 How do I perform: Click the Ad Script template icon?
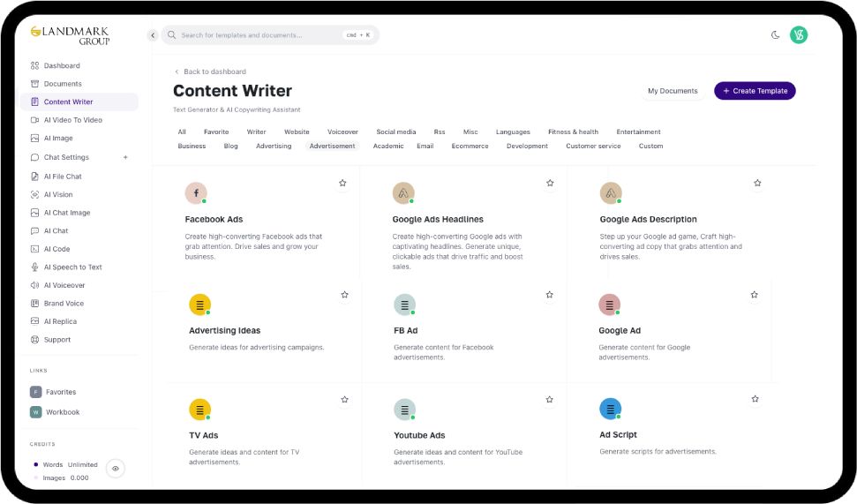tap(611, 409)
